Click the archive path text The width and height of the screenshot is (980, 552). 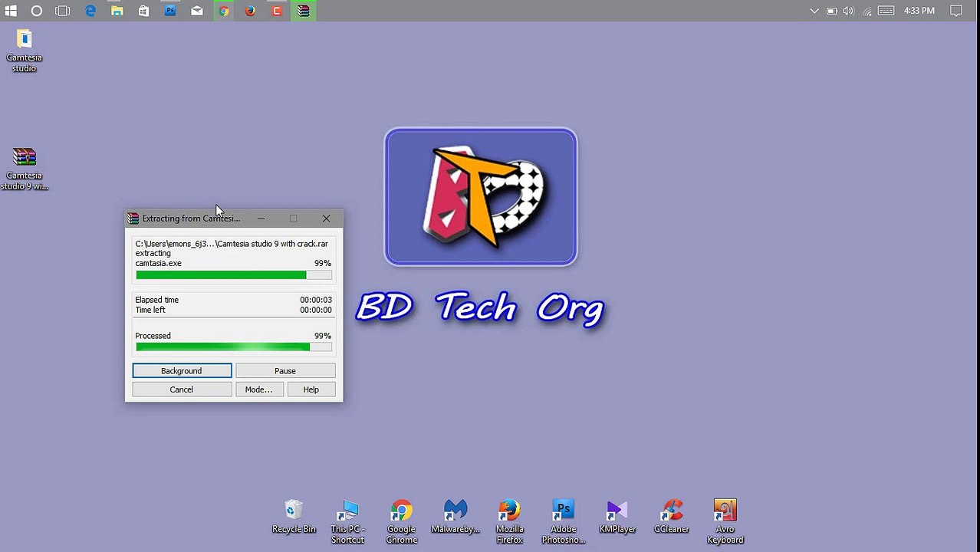(x=232, y=244)
